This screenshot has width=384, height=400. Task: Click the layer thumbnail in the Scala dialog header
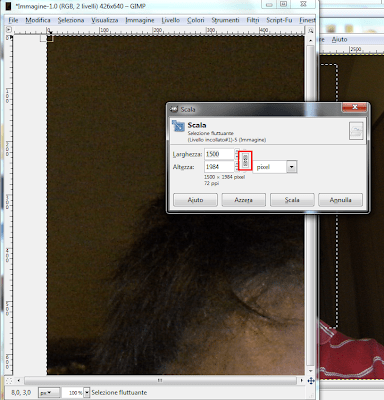[356, 131]
